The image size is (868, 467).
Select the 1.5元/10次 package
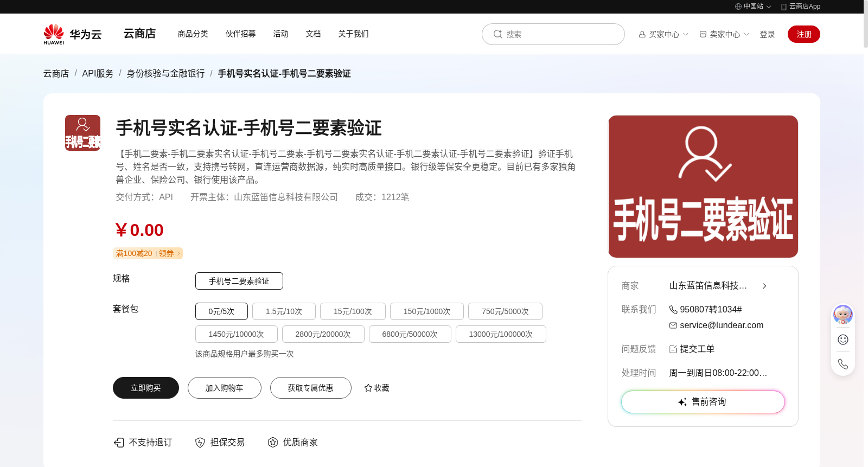284,311
